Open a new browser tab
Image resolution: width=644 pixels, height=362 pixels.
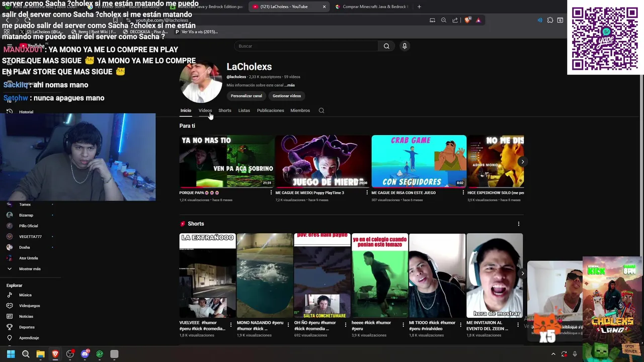[x=419, y=7]
